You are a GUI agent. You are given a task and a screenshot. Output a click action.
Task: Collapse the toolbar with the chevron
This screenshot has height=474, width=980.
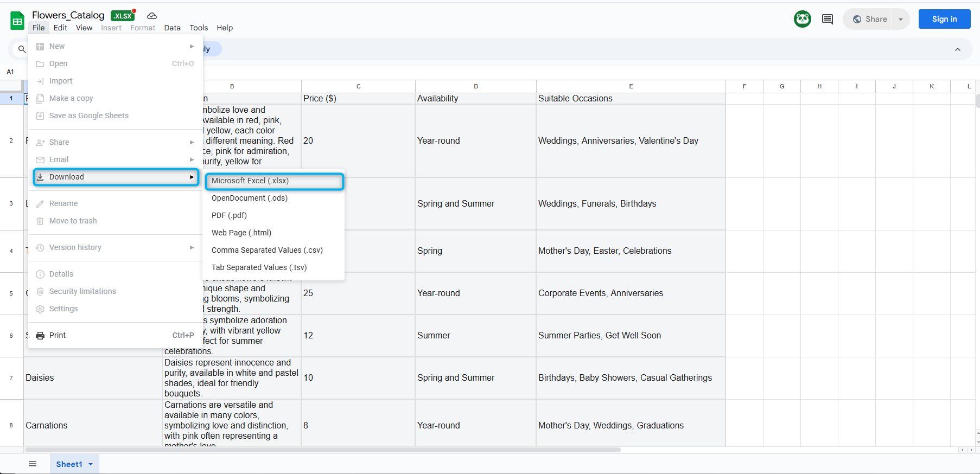click(x=957, y=49)
